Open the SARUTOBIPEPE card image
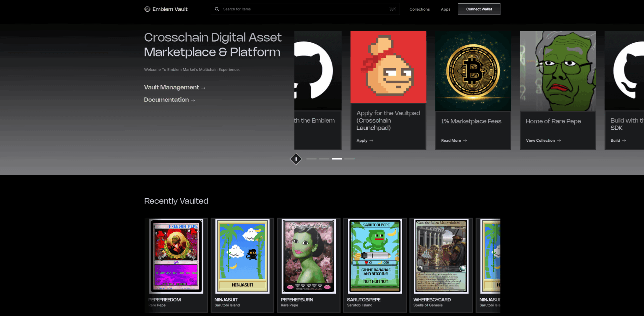The image size is (644, 316). pyautogui.click(x=375, y=257)
